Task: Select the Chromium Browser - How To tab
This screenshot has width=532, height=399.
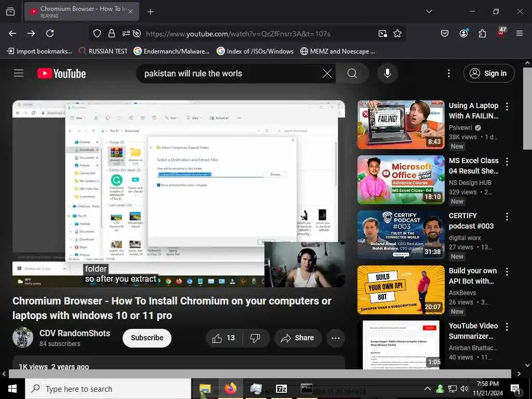Action: (82, 11)
